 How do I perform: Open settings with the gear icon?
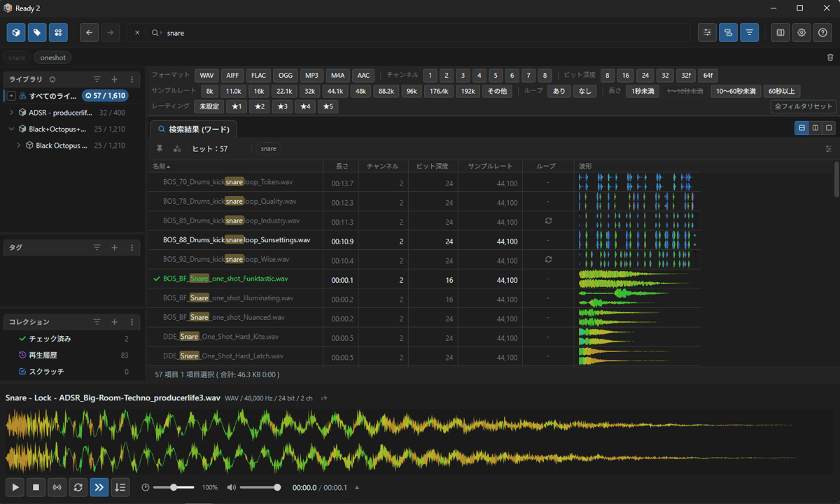point(801,33)
